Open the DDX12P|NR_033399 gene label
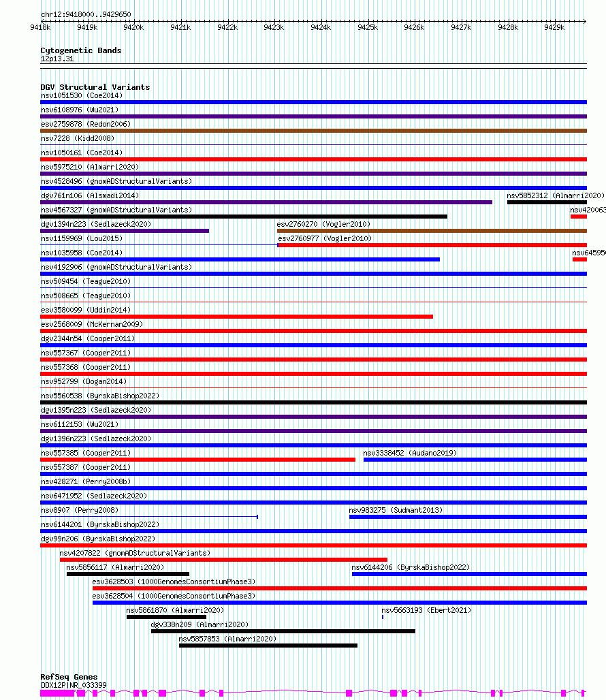 (74, 685)
